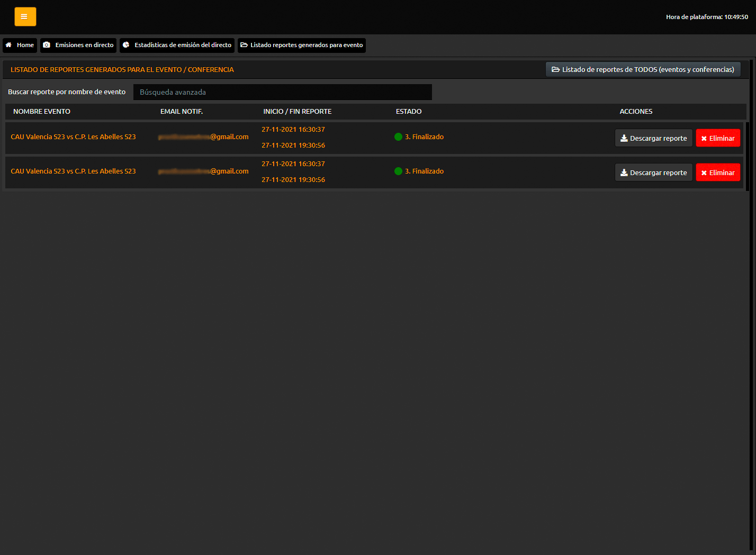Download the first row's report
Viewport: 756px width, 555px height.
pyautogui.click(x=653, y=138)
